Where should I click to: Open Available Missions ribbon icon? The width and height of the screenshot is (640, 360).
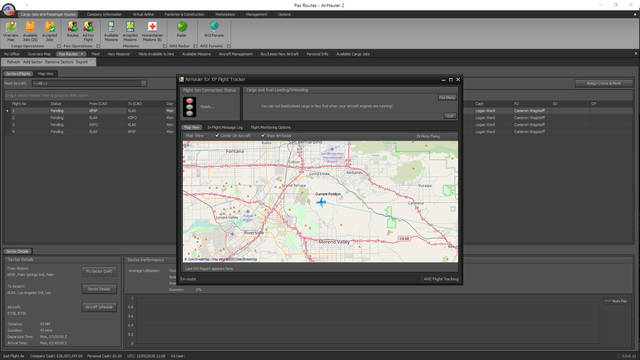(111, 31)
